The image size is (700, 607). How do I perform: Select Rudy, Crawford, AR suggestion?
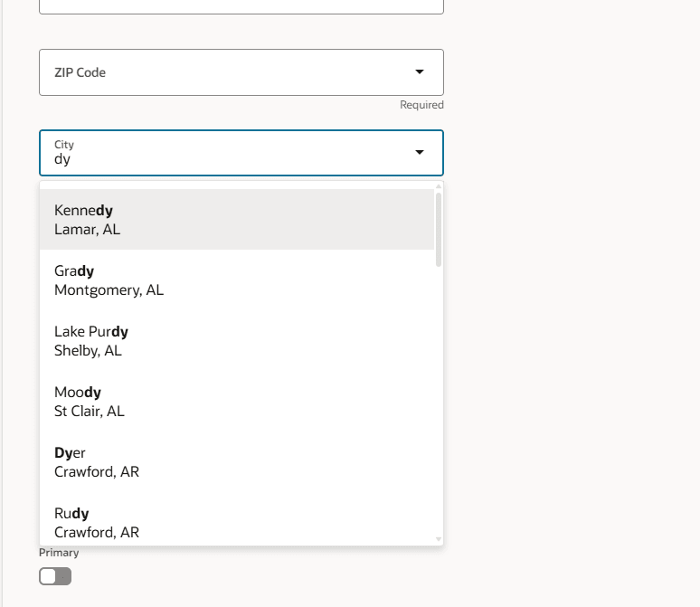tap(236, 523)
